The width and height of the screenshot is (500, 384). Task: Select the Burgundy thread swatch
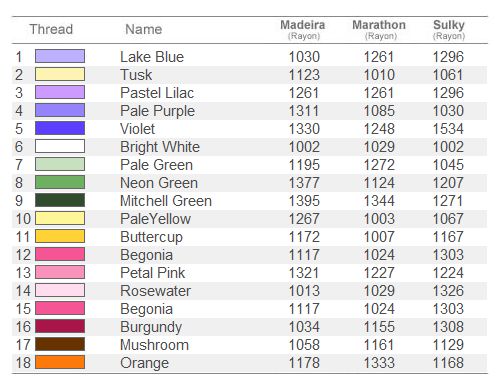click(x=60, y=326)
